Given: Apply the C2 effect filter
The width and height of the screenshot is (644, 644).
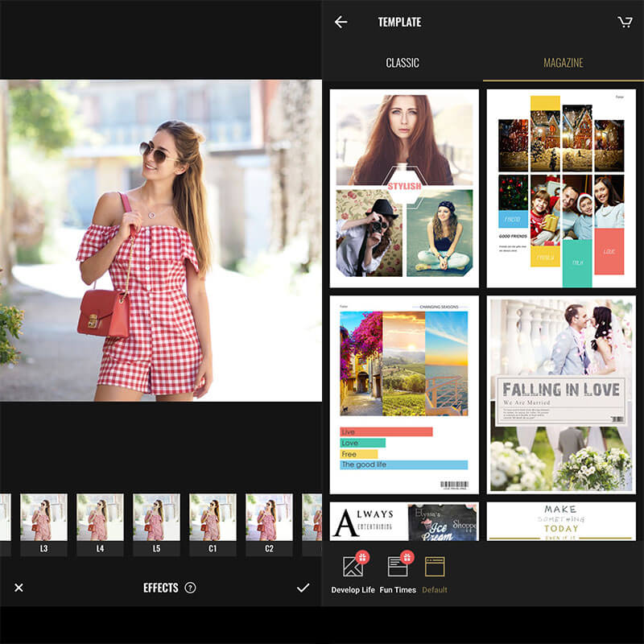Looking at the screenshot, I should pos(269,523).
